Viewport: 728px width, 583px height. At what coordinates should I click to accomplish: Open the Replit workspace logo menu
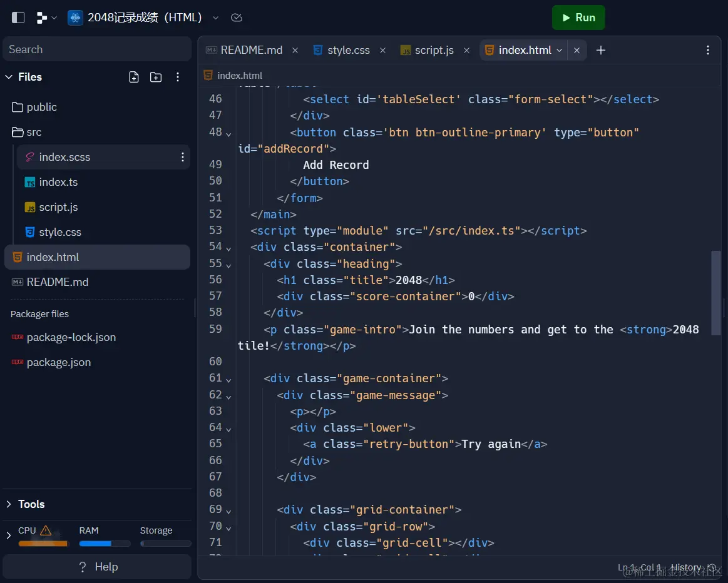point(46,18)
